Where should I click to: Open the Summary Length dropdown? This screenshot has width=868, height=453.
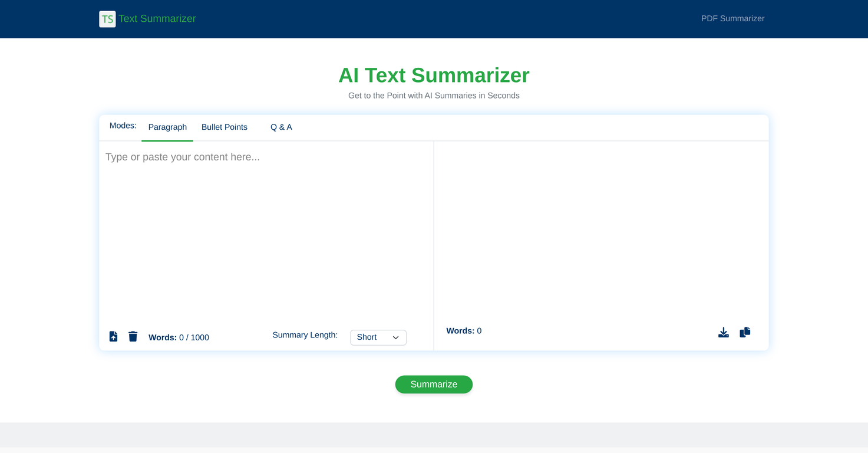[x=378, y=337]
